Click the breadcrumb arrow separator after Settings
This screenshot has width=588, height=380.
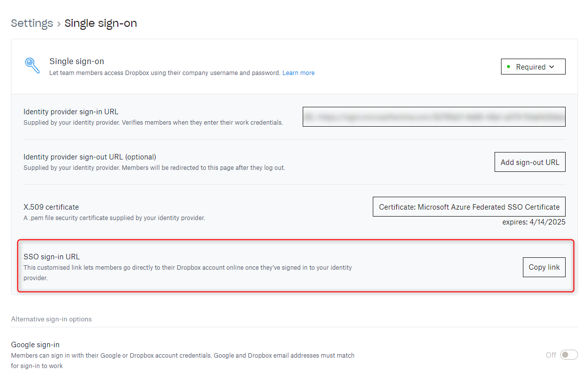(x=59, y=24)
